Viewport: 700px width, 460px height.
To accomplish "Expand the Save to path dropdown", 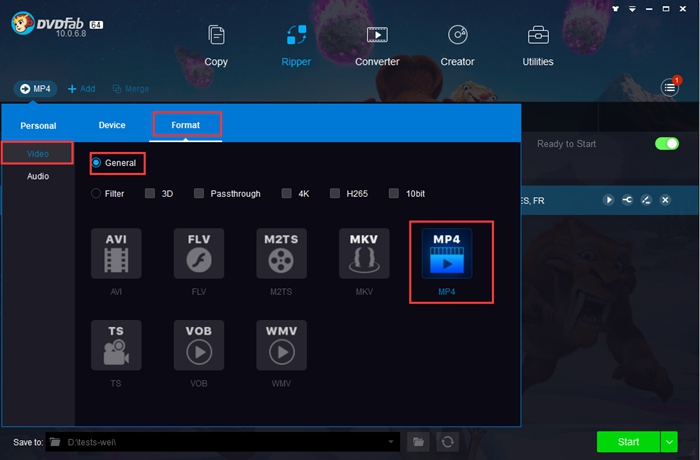I will 391,442.
